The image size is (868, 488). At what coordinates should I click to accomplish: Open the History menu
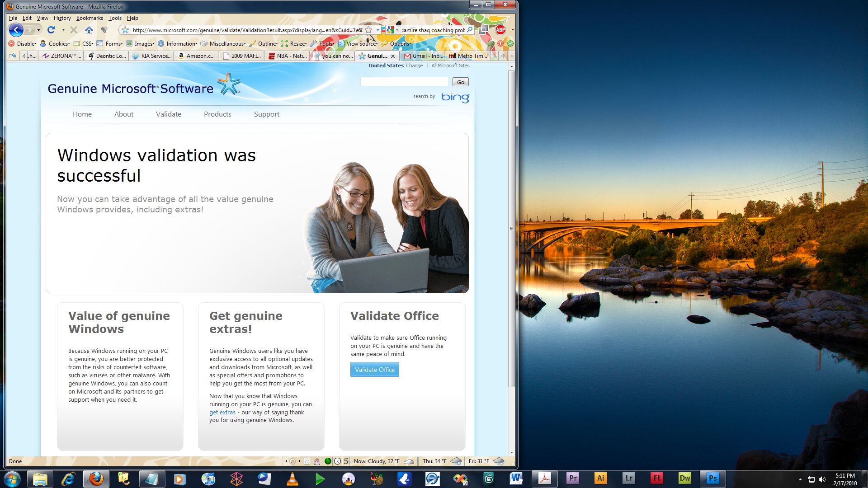click(x=62, y=18)
